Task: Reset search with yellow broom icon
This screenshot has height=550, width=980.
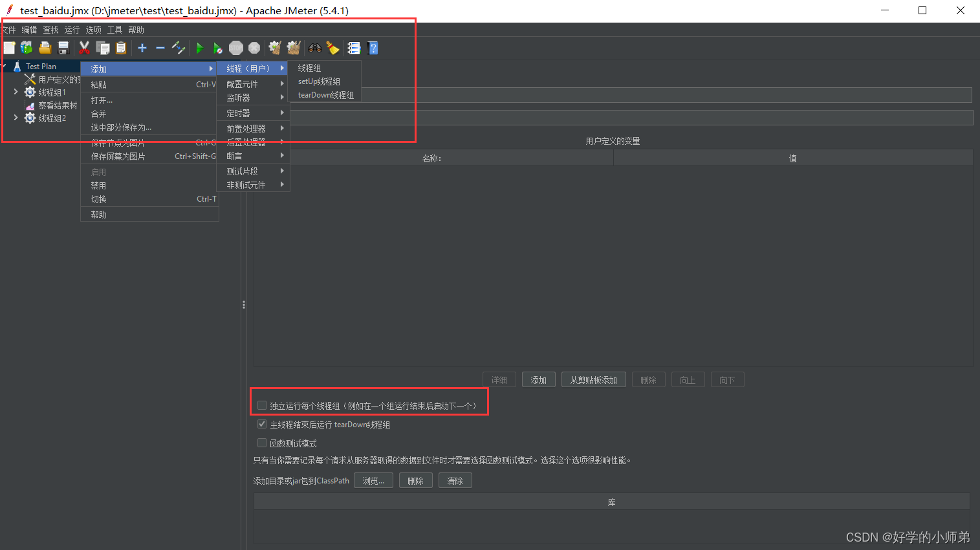Action: click(332, 48)
